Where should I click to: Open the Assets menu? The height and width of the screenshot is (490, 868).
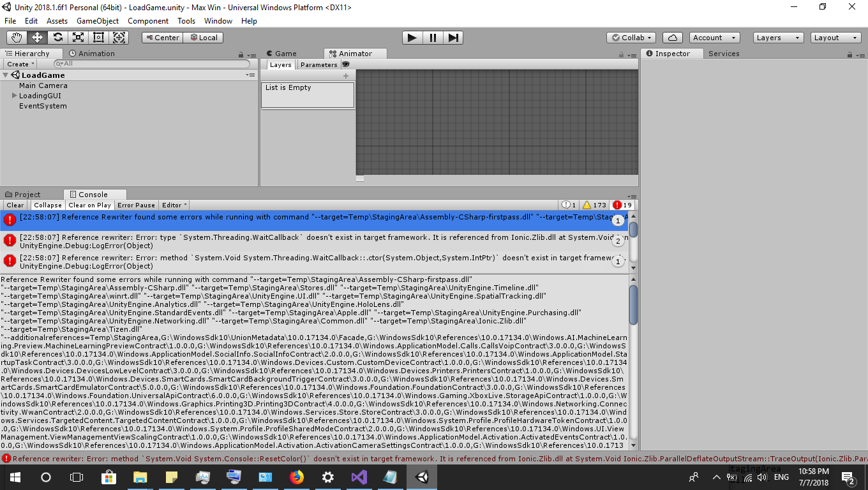pyautogui.click(x=57, y=21)
